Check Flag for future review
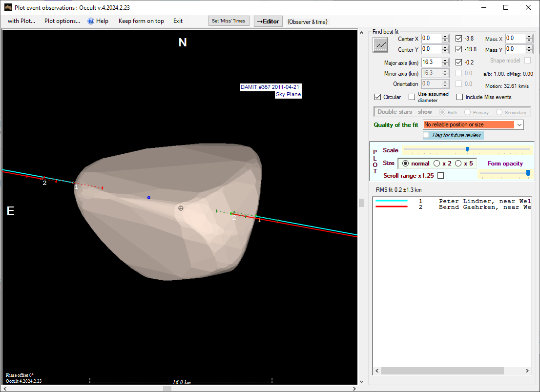The height and width of the screenshot is (392, 540). point(426,135)
